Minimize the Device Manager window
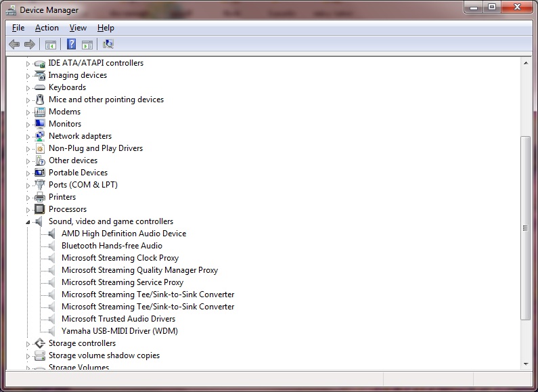The image size is (538, 392). coord(474,7)
